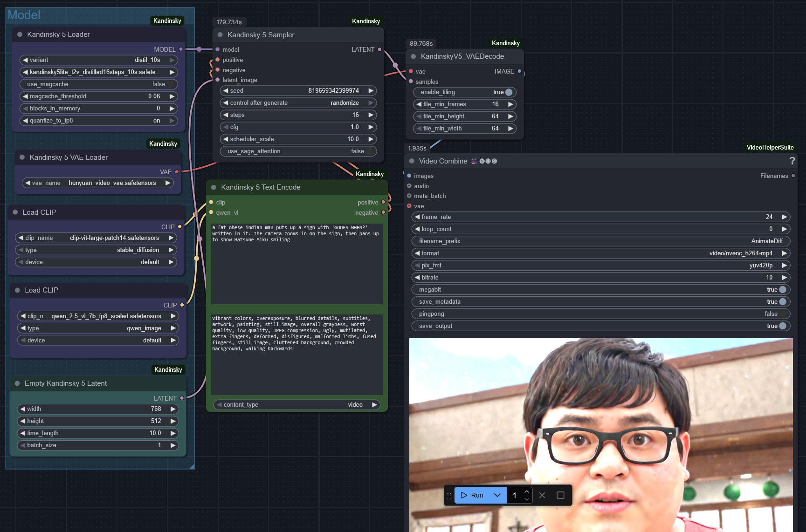806x532 pixels.
Task: Open the type stable_diffusion dropdown
Action: (x=96, y=250)
